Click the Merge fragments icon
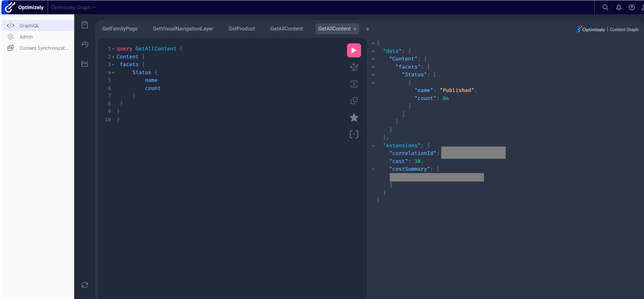Viewport: 644px width, 299px height. pyautogui.click(x=354, y=84)
